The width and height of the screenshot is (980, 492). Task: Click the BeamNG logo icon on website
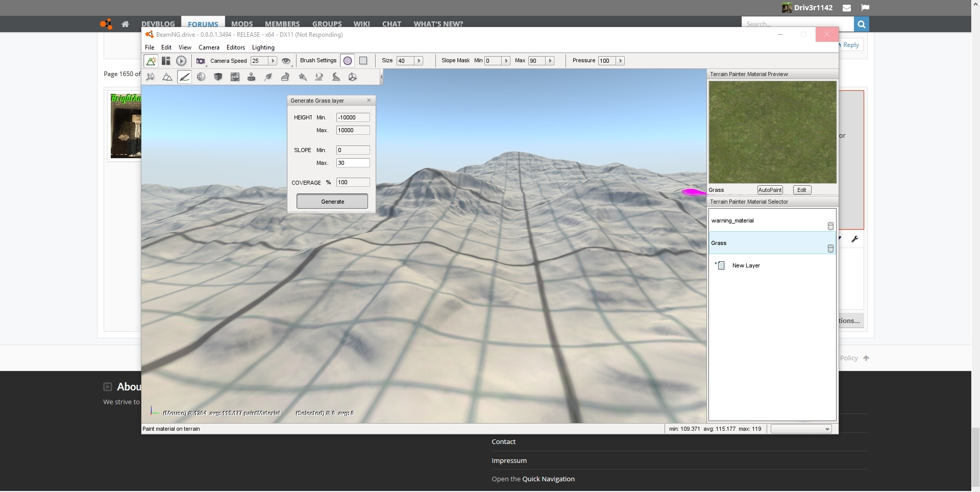click(106, 24)
